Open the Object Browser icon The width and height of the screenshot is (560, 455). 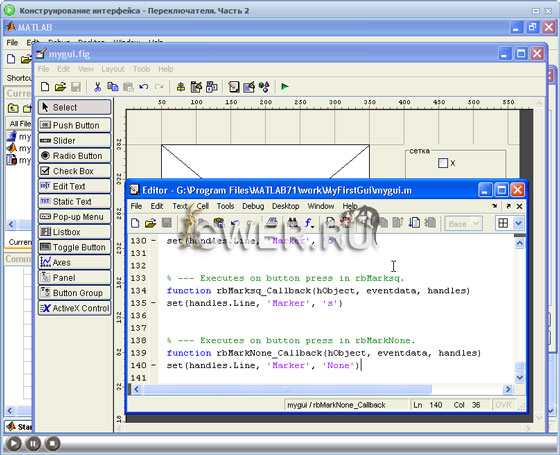point(264,86)
